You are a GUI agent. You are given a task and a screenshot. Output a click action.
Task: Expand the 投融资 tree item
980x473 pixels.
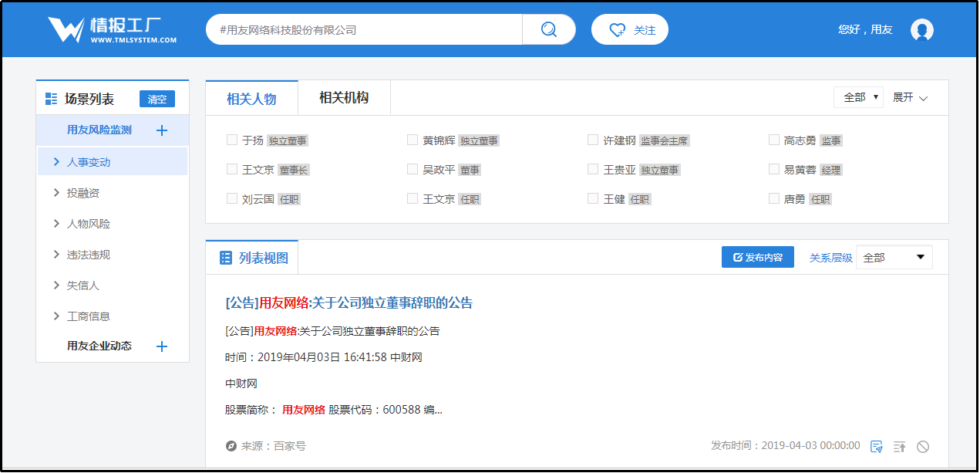pyautogui.click(x=56, y=193)
